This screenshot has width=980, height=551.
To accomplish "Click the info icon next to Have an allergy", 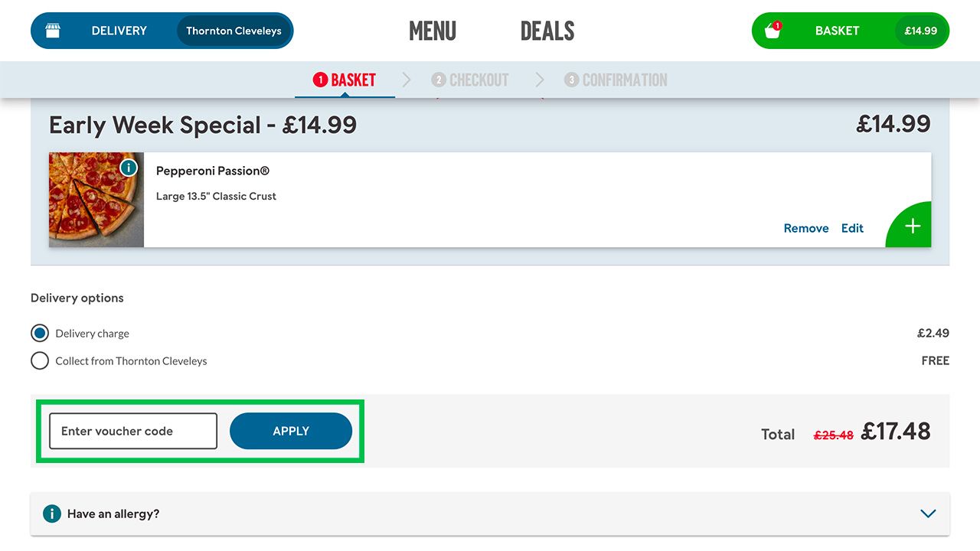I will [51, 514].
